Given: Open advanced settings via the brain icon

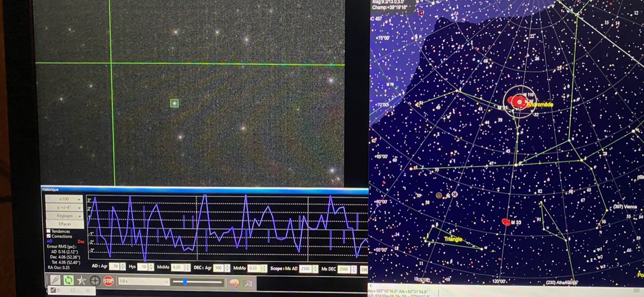Looking at the screenshot, I should point(234,282).
